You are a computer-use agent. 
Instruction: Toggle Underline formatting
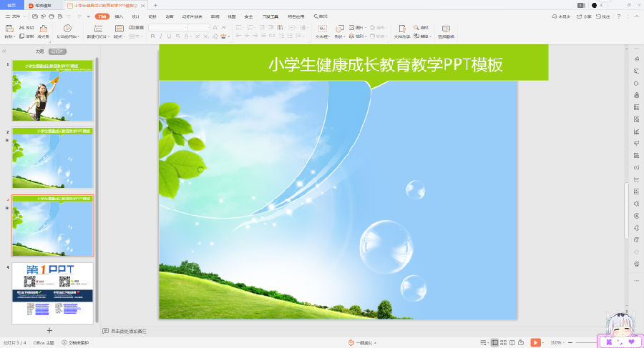coord(169,36)
